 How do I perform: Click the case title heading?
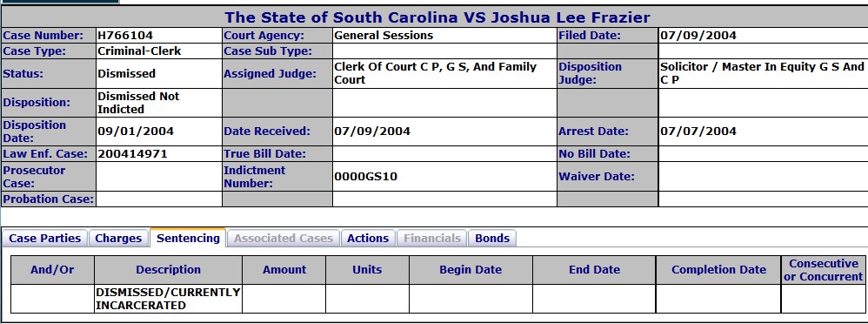pyautogui.click(x=437, y=17)
